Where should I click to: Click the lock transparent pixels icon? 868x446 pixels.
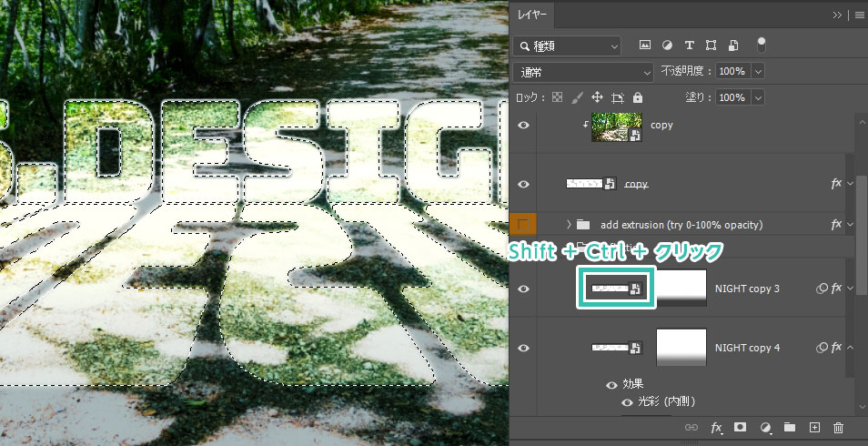[558, 97]
